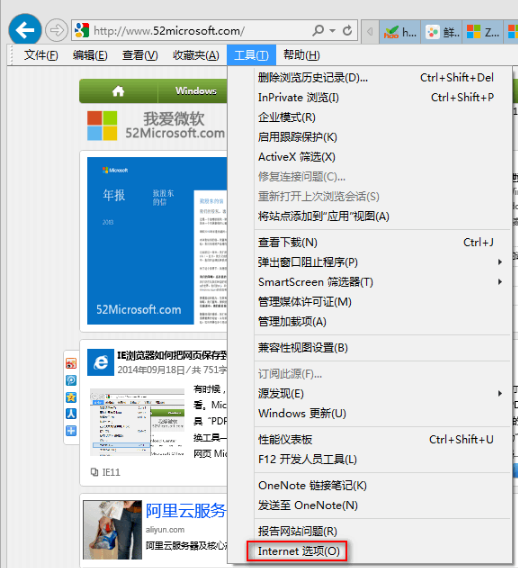Select 报告网站问题(R) menu item
This screenshot has width=518, height=568.
click(369, 531)
